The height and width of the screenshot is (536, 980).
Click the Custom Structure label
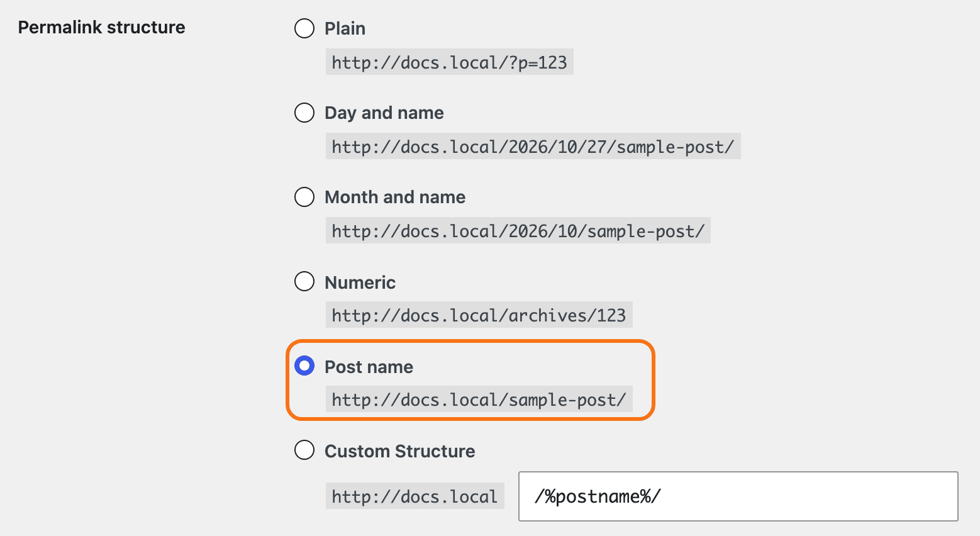(x=399, y=451)
